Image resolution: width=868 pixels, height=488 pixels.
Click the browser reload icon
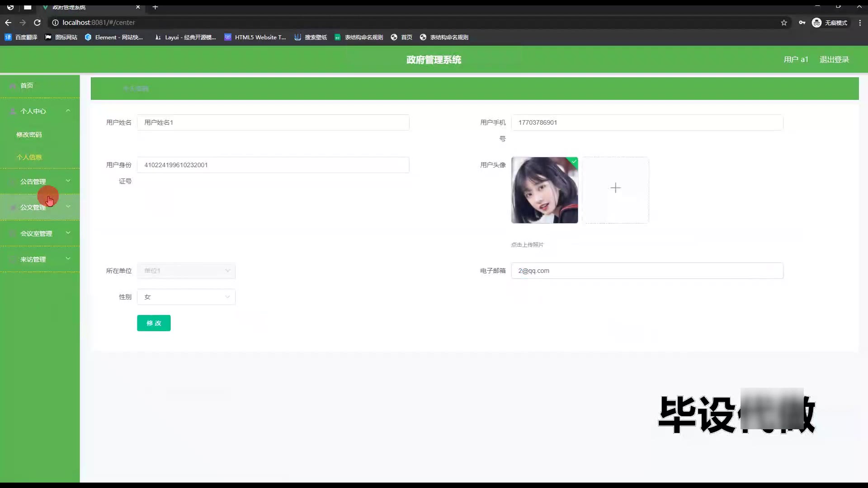(38, 23)
